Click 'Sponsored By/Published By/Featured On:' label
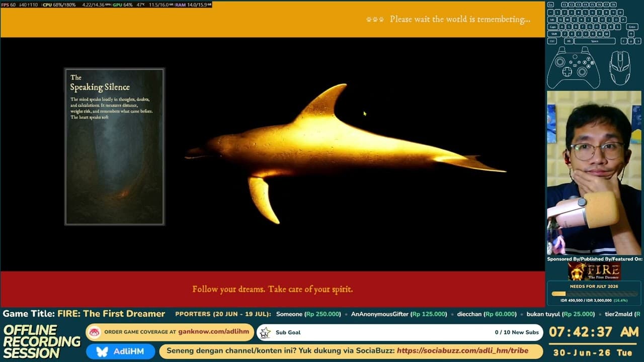The width and height of the screenshot is (644, 362). pos(594,259)
